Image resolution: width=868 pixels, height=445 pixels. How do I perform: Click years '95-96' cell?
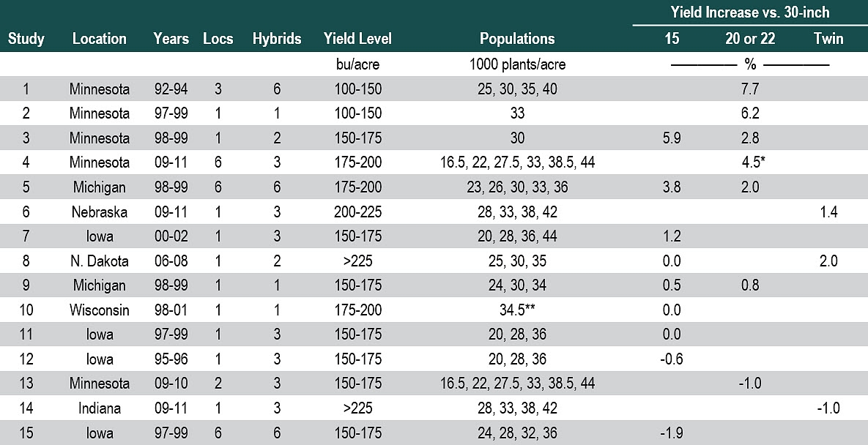(171, 359)
